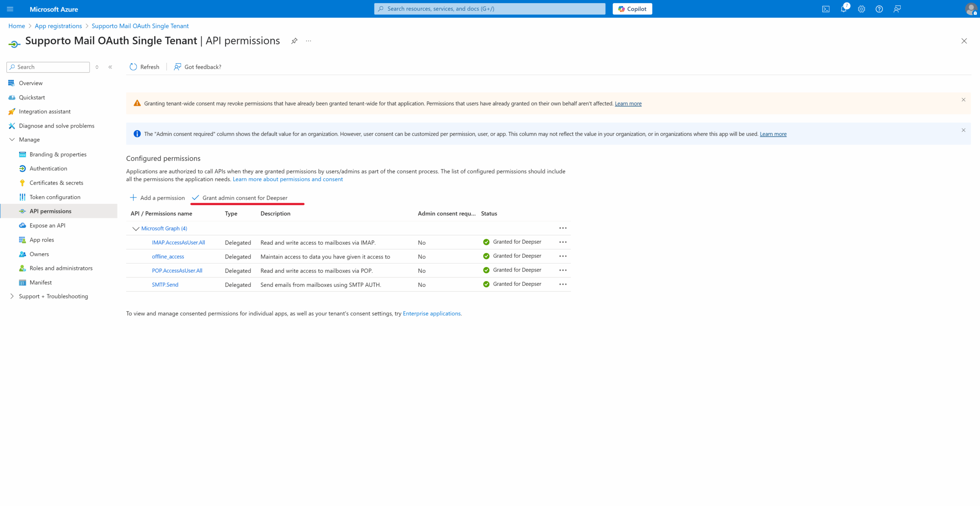
Task: Open the SMTP.Send permission
Action: [165, 285]
